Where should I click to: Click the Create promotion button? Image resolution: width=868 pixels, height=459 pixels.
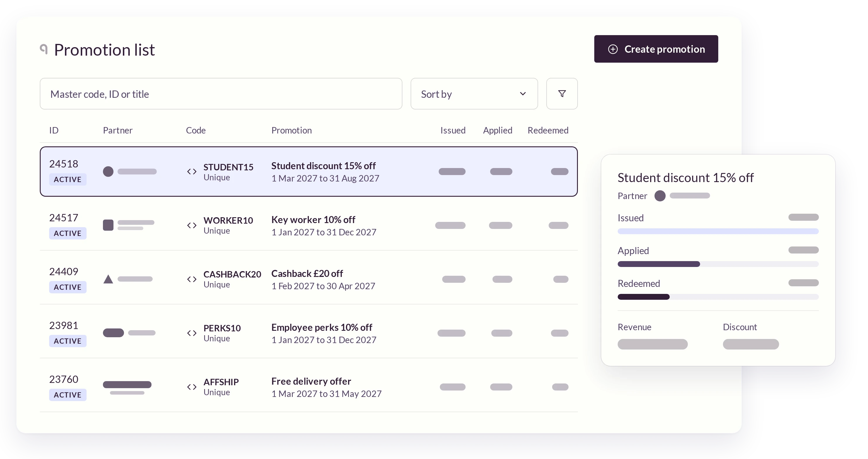(x=656, y=49)
